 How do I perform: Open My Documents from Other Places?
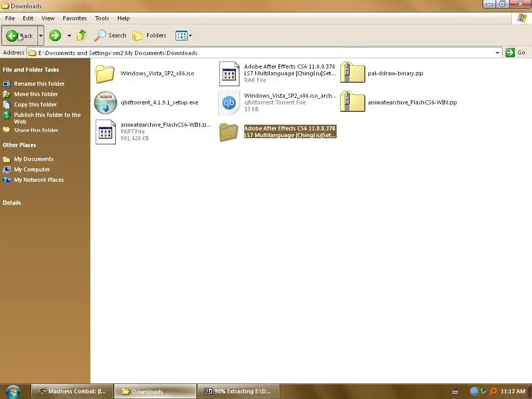pos(34,159)
